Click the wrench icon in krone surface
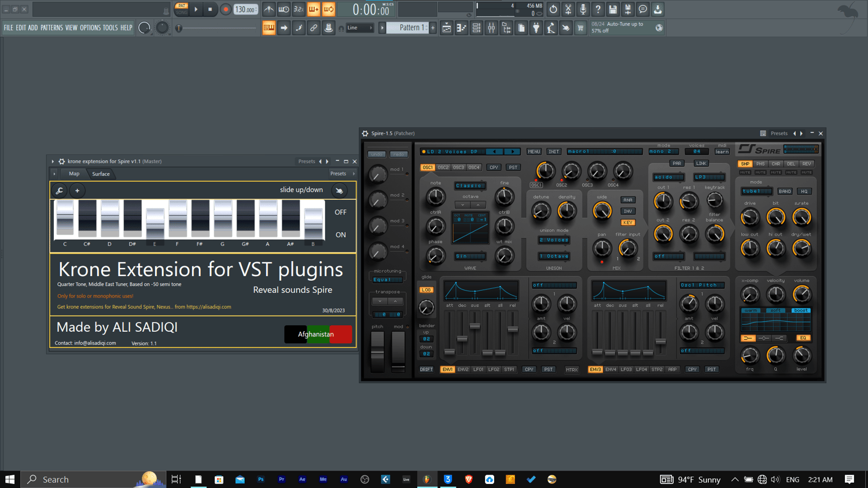The image size is (868, 488). (x=60, y=190)
